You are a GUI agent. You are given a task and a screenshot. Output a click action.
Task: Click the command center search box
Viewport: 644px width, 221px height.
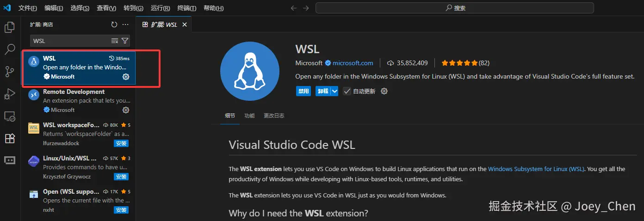point(454,8)
